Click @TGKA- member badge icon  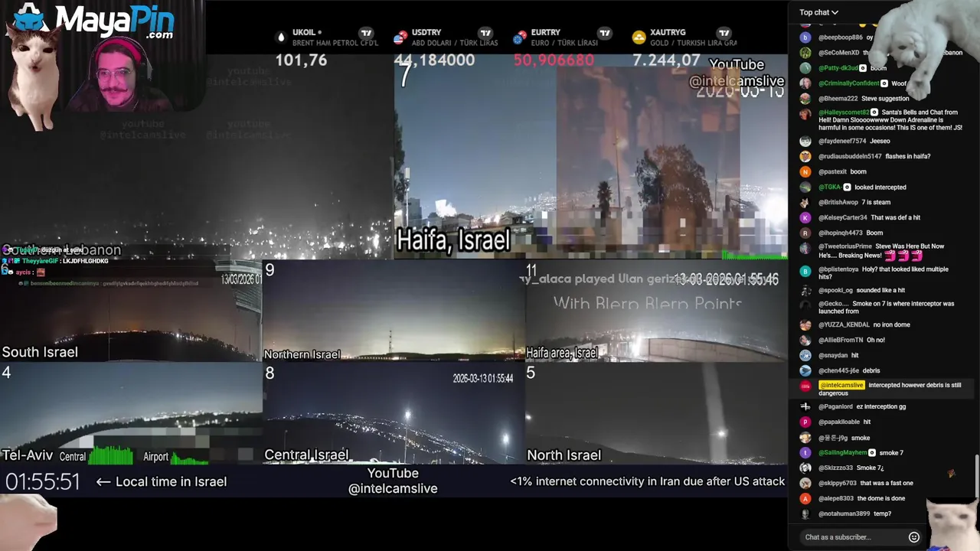(848, 187)
